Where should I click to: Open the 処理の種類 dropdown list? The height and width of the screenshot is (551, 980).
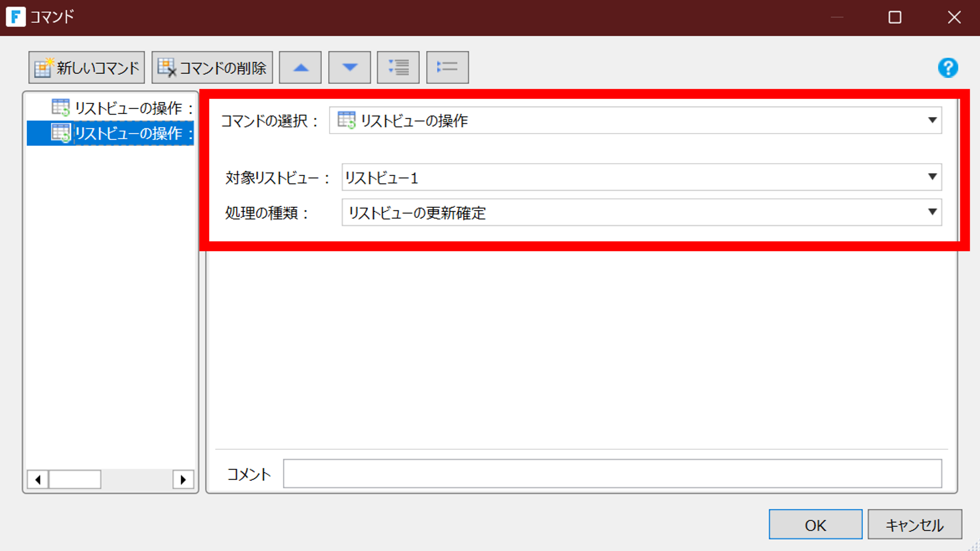pyautogui.click(x=641, y=212)
